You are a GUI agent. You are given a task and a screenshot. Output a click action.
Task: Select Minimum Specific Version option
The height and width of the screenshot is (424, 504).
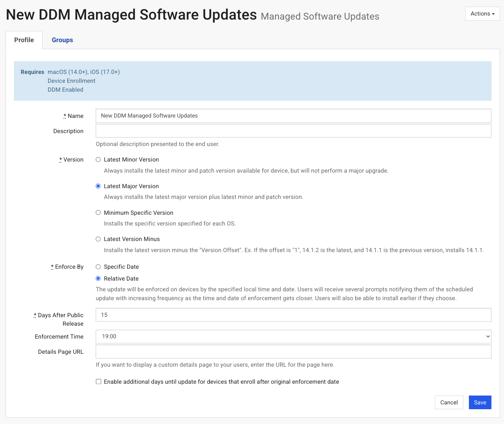(x=98, y=213)
